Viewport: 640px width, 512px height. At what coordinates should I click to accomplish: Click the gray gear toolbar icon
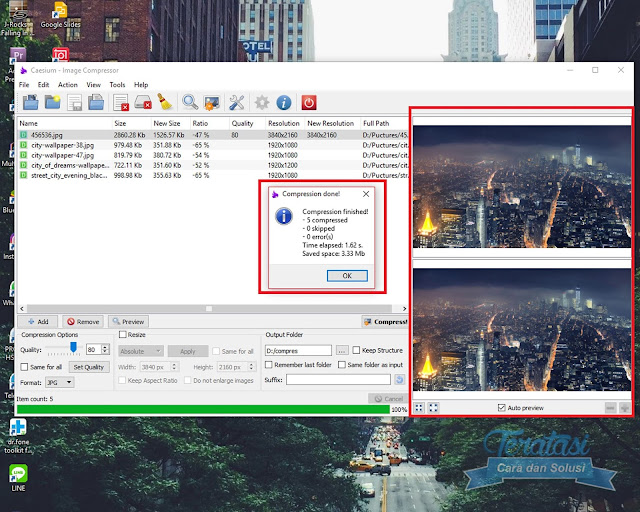[262, 102]
